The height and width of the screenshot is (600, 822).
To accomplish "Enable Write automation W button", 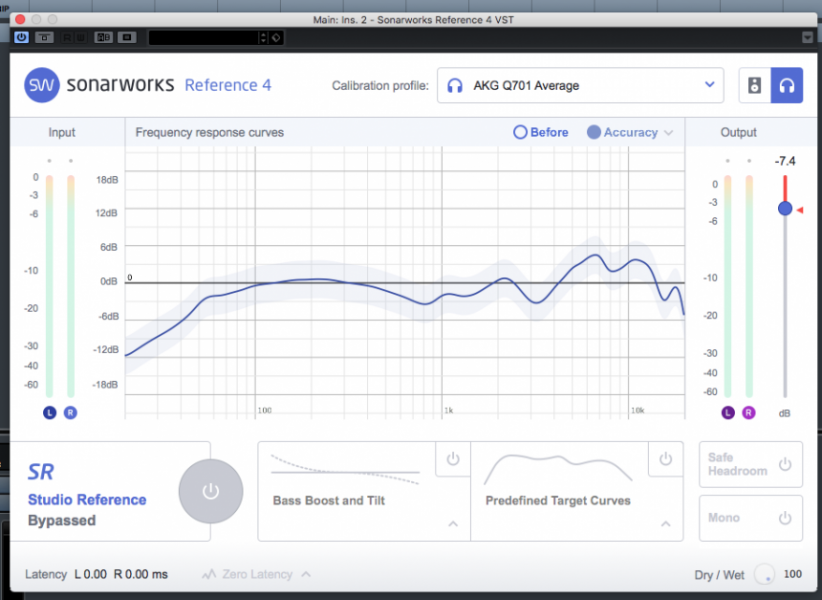I will 81,37.
